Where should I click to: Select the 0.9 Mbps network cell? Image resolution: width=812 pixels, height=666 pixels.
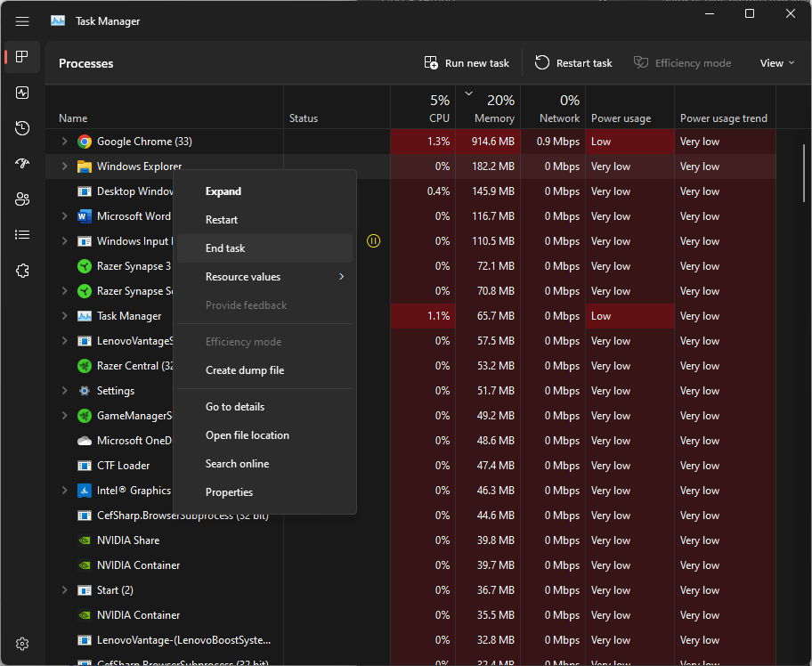pos(553,142)
